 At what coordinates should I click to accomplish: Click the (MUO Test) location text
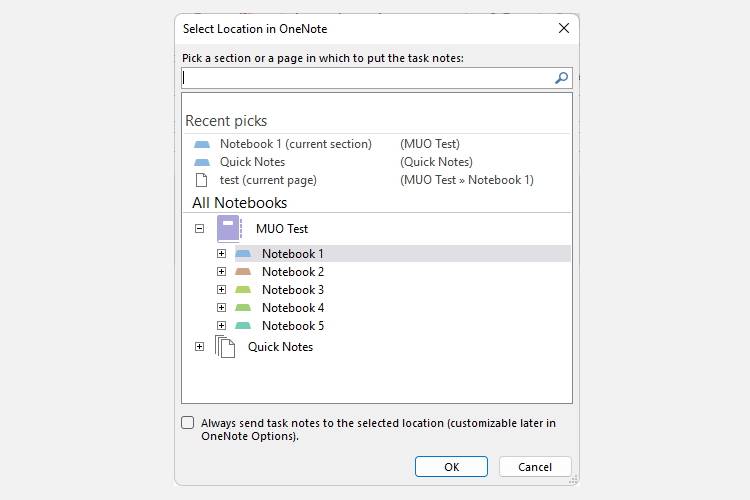click(x=430, y=144)
